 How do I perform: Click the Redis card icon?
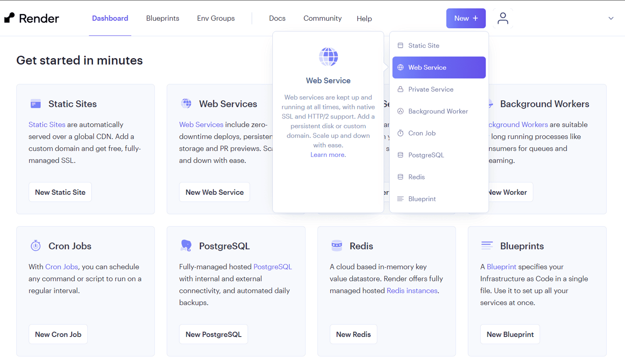tap(337, 246)
